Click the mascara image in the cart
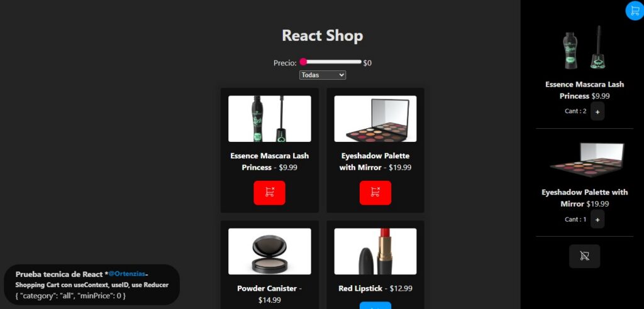 click(x=584, y=47)
